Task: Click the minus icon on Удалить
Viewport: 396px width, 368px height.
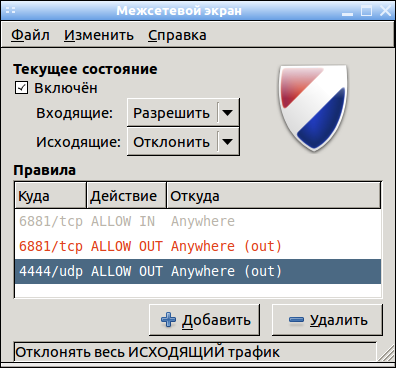Action: pos(296,320)
